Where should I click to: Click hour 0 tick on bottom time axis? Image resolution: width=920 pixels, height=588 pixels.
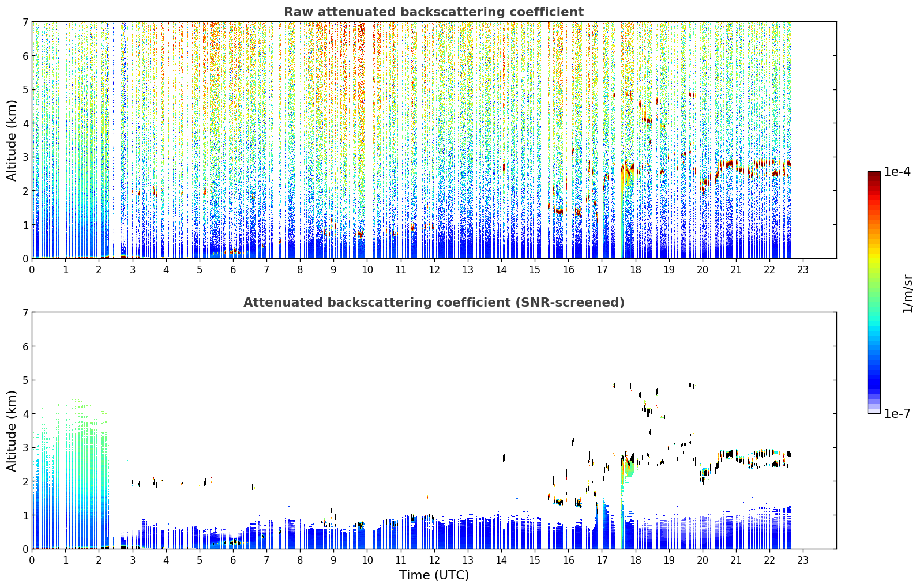click(32, 560)
